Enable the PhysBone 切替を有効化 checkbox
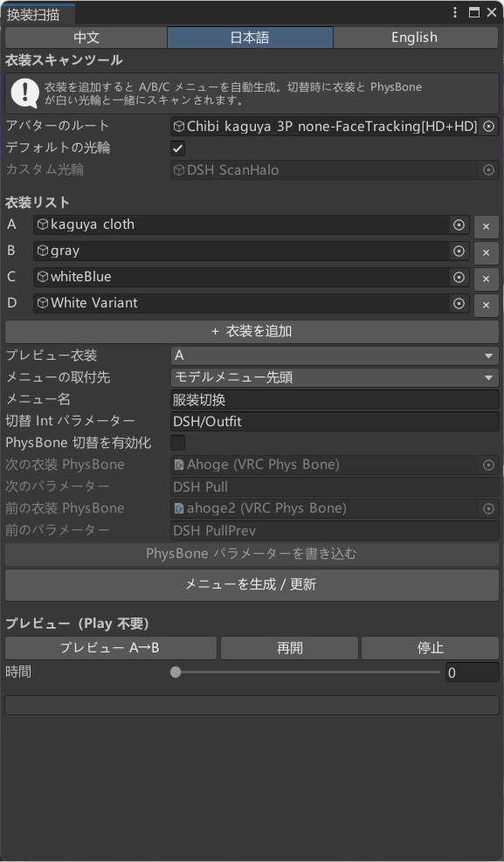The image size is (504, 862). coord(178,443)
